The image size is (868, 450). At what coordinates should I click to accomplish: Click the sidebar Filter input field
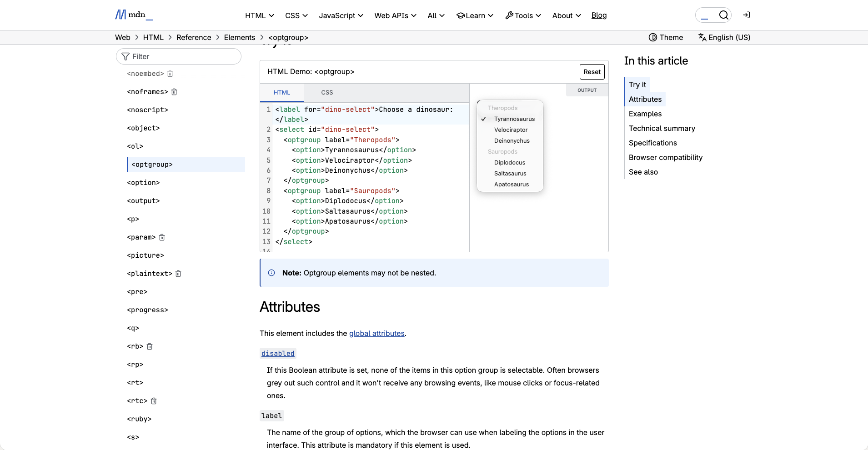[179, 56]
